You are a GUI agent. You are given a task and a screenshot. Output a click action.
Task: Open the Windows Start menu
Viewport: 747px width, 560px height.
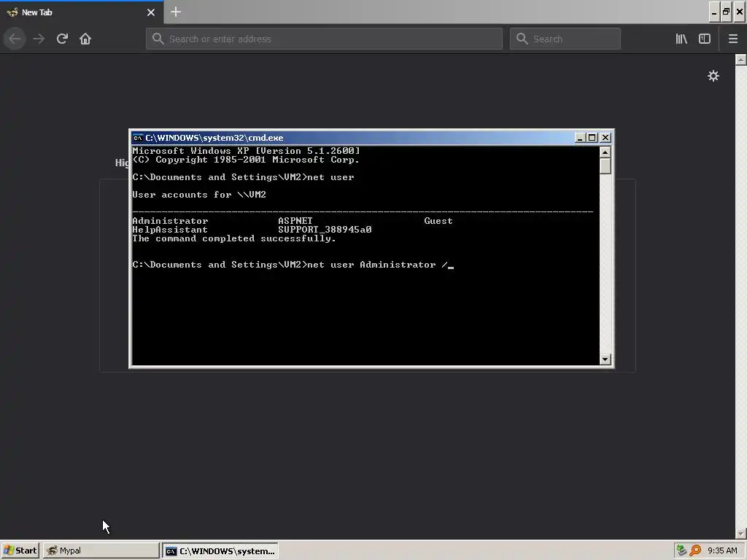[x=20, y=551]
